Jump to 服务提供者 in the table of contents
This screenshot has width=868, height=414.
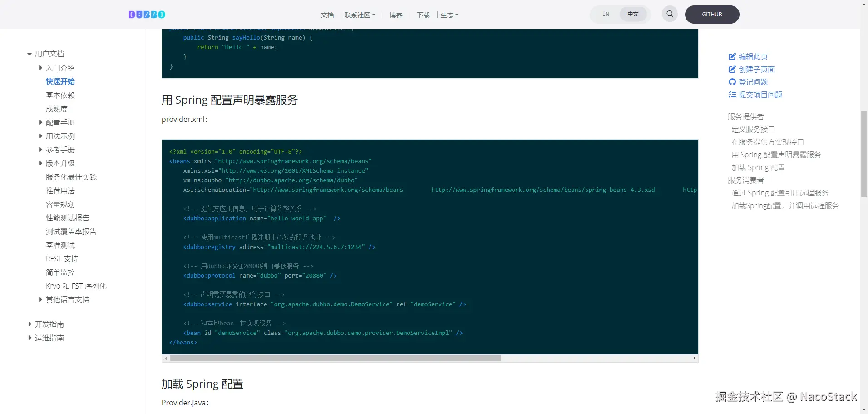(x=746, y=117)
